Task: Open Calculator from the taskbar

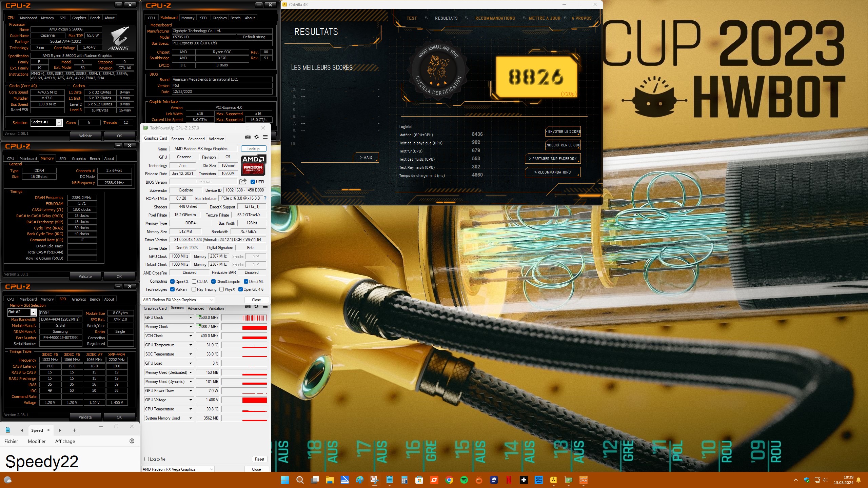Action: click(x=404, y=480)
